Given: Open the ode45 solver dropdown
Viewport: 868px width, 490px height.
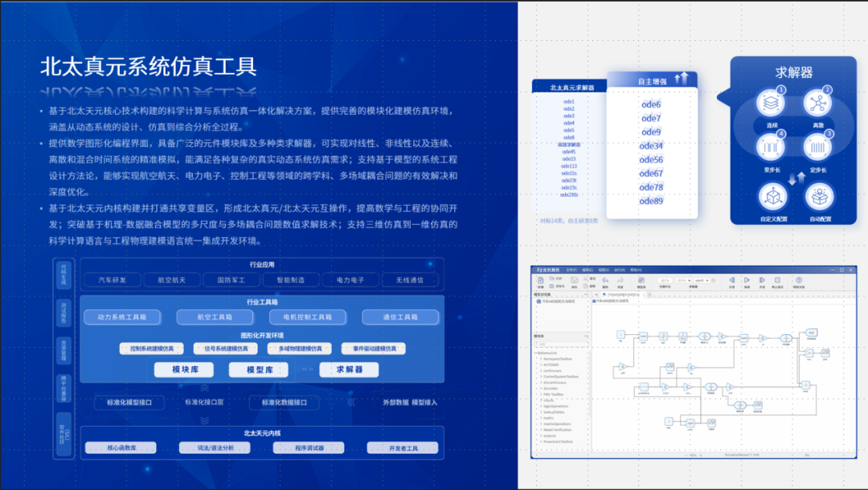Looking at the screenshot, I should pos(702,280).
